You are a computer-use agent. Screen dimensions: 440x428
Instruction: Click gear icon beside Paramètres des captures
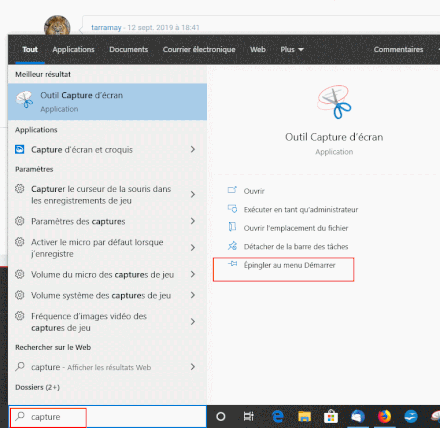point(20,221)
